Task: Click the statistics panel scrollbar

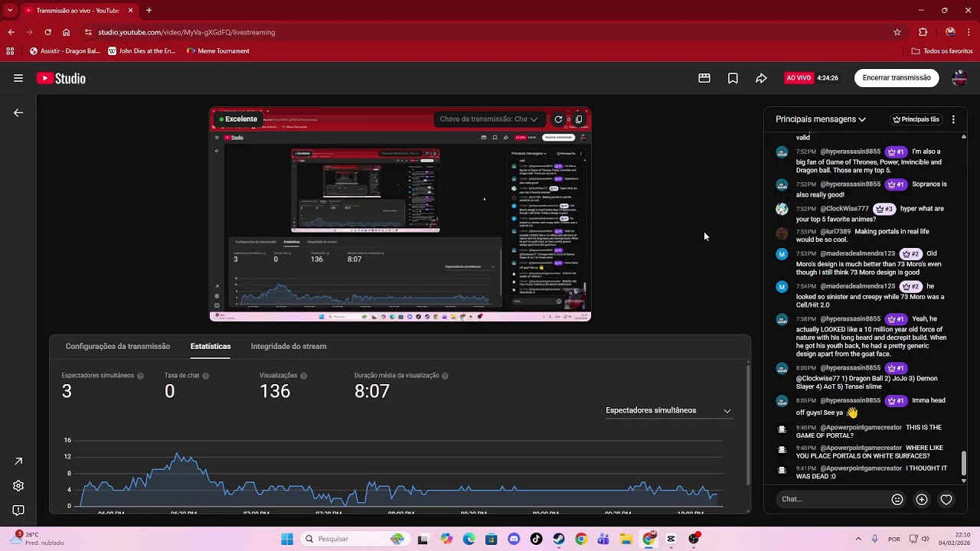Action: click(x=747, y=423)
